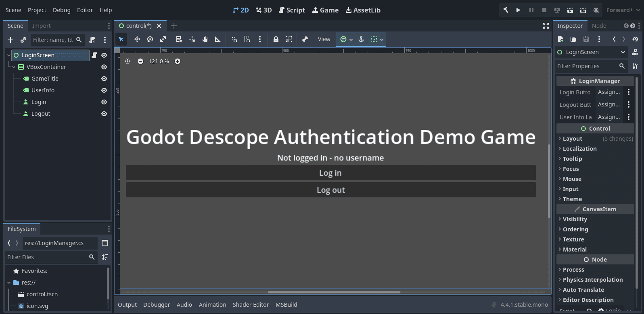Open the Forward+ renderer dropdown

click(623, 10)
